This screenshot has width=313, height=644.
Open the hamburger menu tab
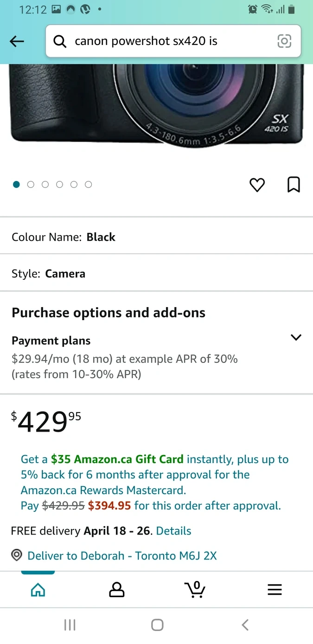tap(275, 590)
